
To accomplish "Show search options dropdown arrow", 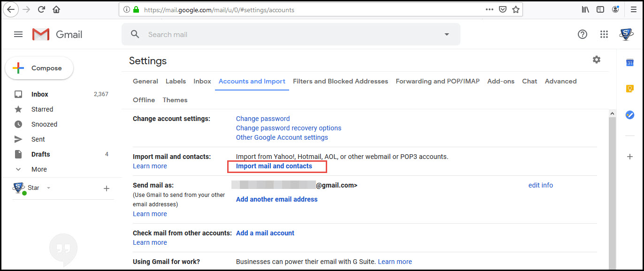I will click(x=447, y=34).
